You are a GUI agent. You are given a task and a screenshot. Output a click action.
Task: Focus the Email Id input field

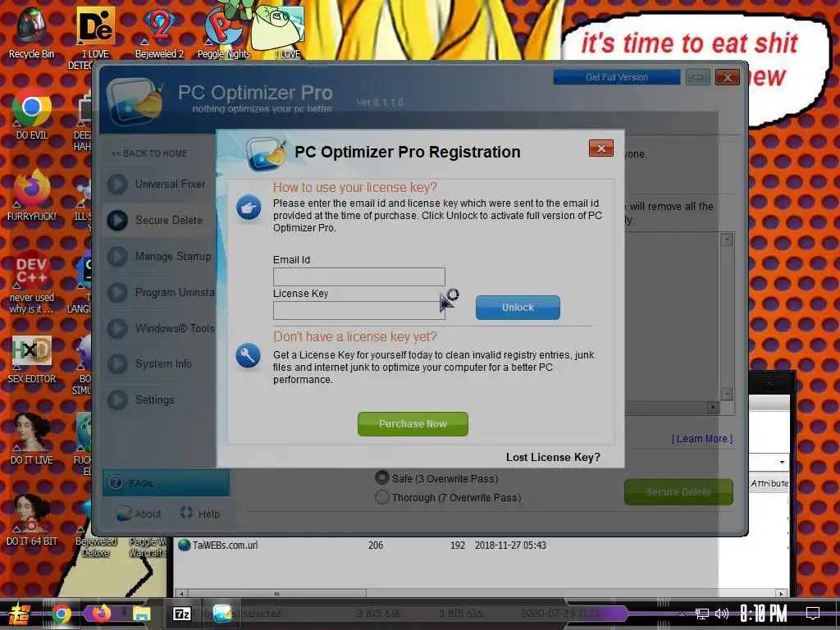[359, 277]
